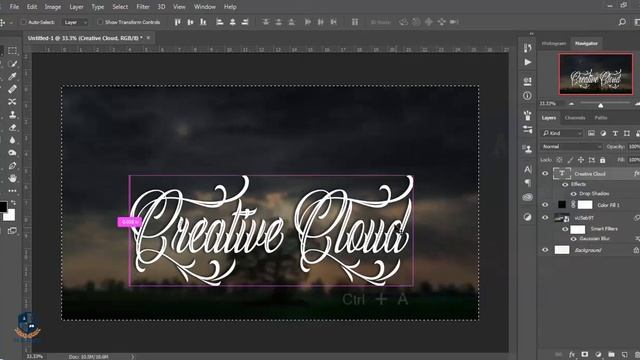Screen dimensions: 640x360
Task: Select the Hand tool
Action: pyautogui.click(x=12, y=178)
